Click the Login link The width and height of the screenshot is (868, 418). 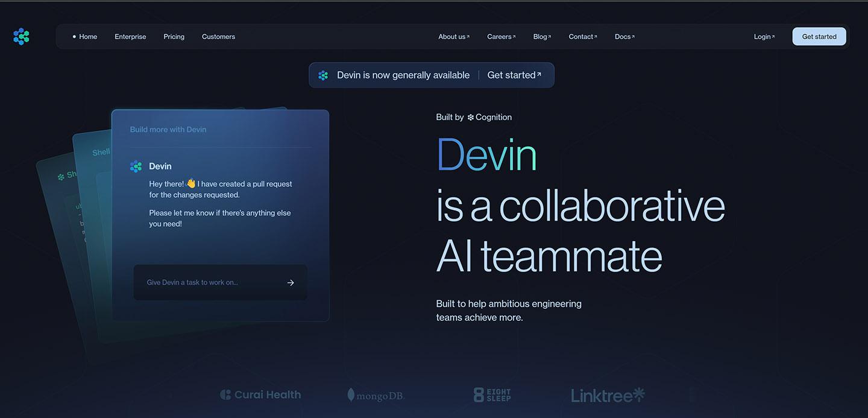764,37
